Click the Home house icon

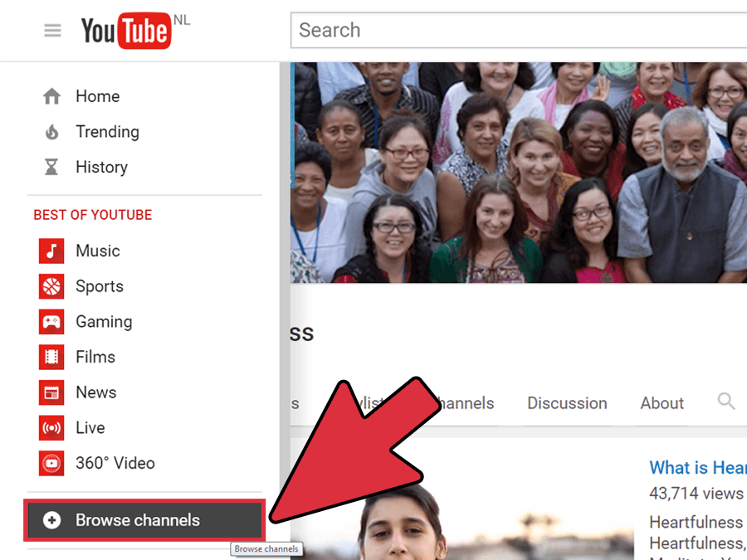click(x=52, y=96)
